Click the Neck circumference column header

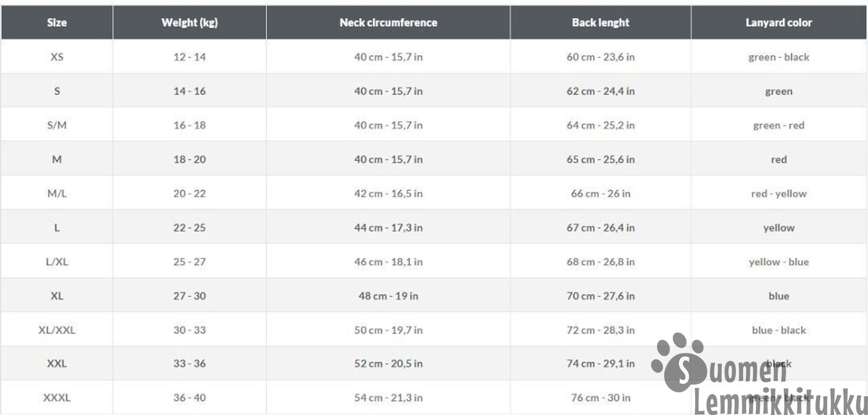388,22
